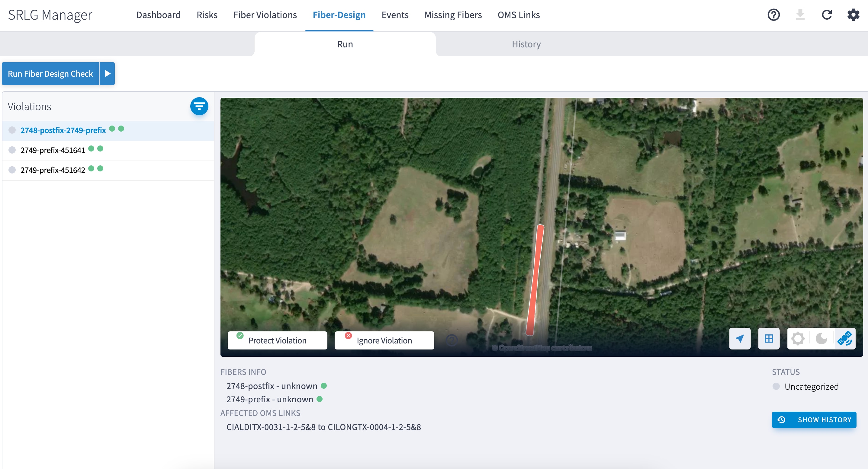
Task: Click the STATUS label
Action: tap(786, 372)
